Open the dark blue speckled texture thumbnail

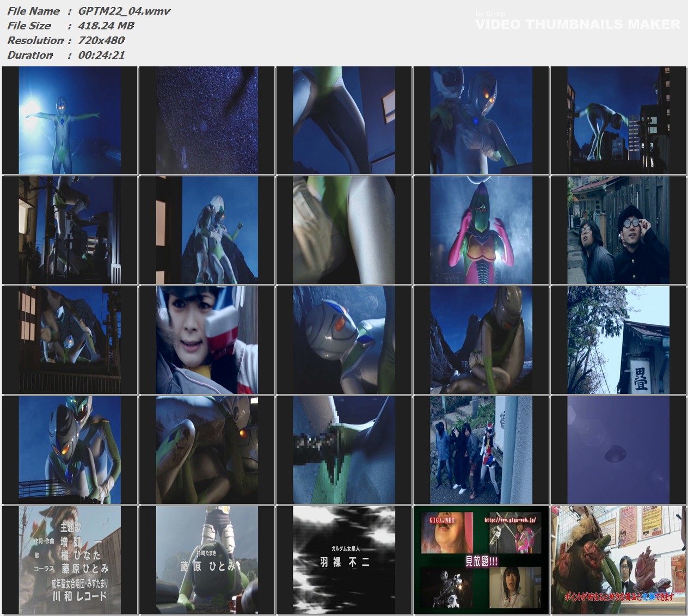(207, 120)
